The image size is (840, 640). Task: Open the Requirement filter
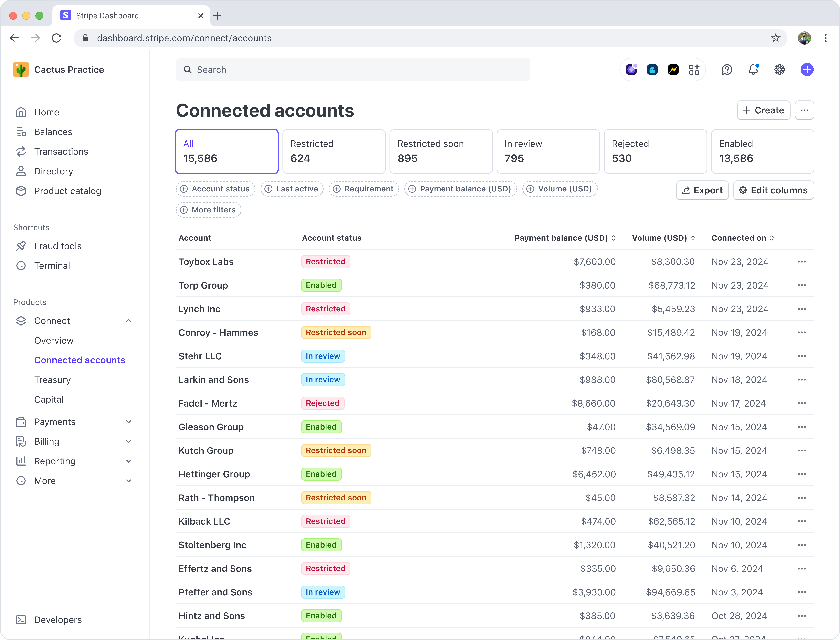[364, 189]
